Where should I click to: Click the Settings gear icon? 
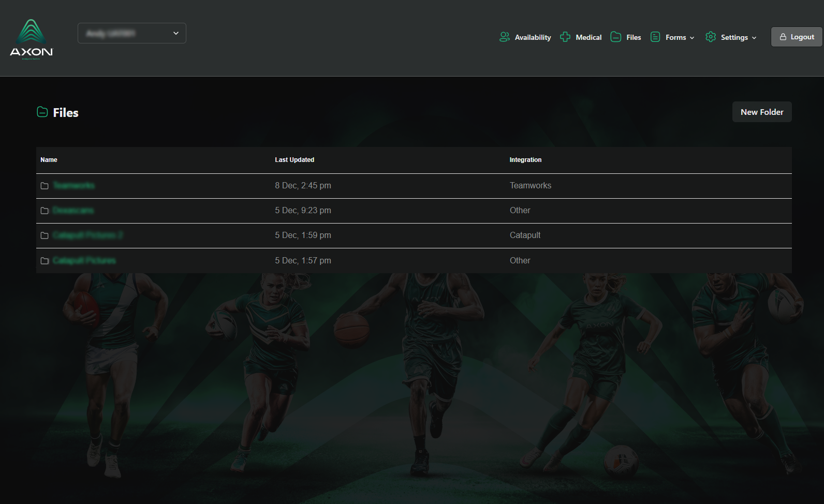coord(711,37)
